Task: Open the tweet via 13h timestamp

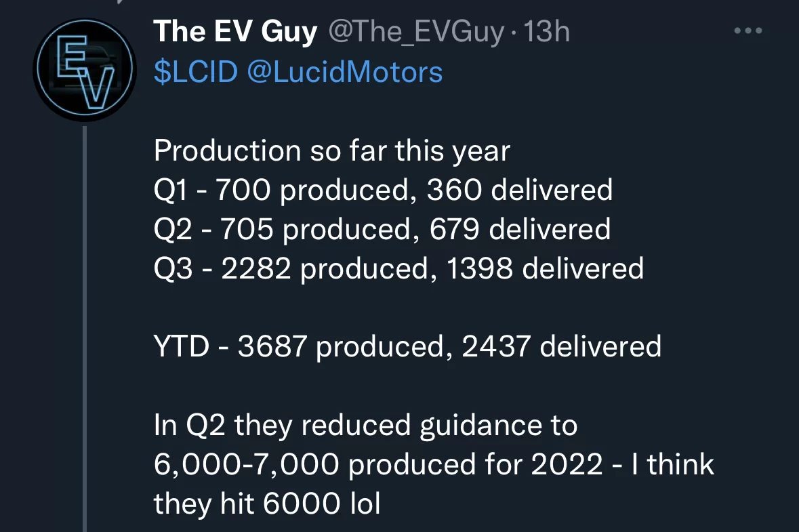Action: tap(547, 32)
